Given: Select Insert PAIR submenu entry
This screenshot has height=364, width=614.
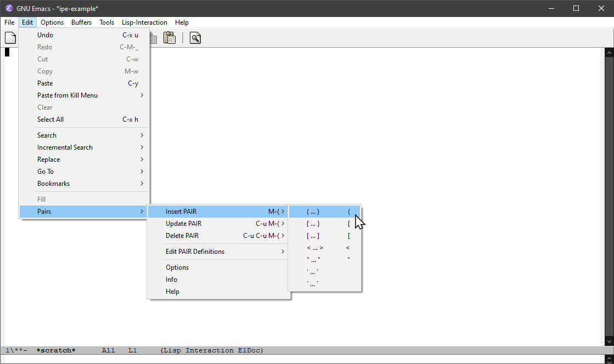Looking at the screenshot, I should click(218, 212).
